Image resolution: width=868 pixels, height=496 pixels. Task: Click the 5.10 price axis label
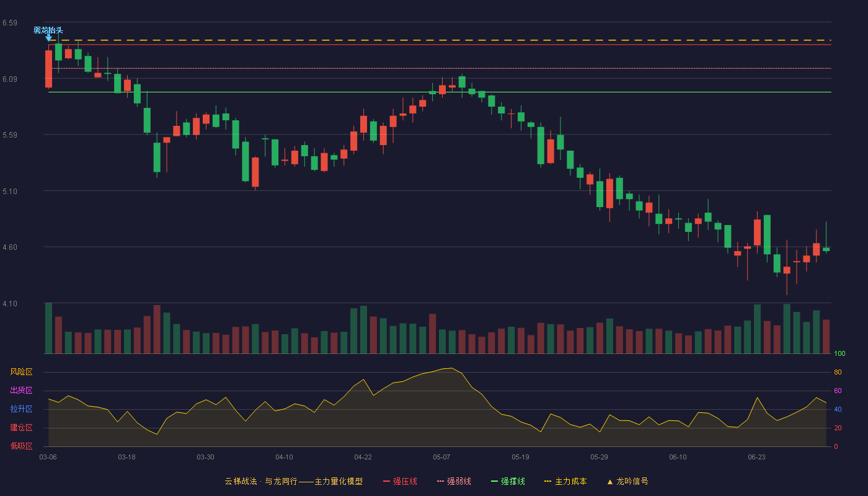tap(9, 192)
